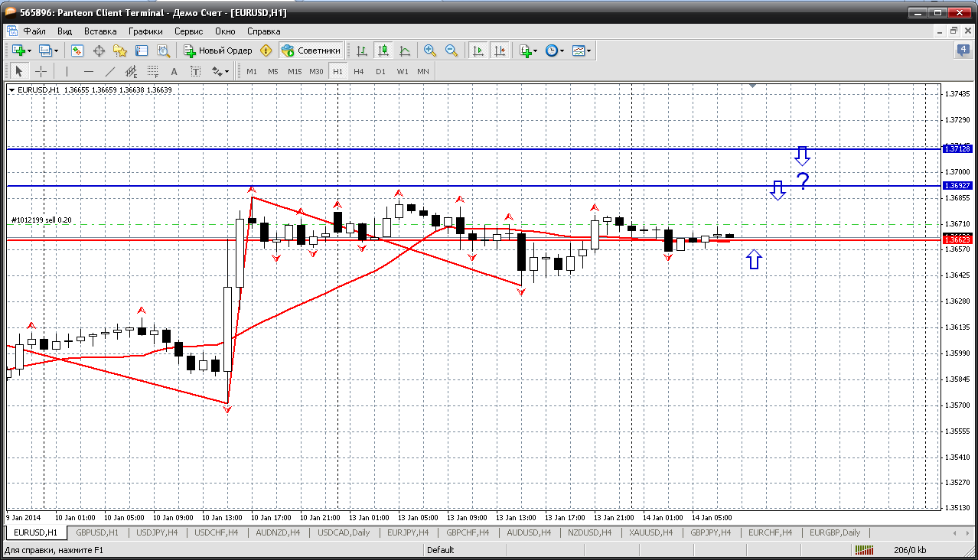Open the Сервис menu

[x=189, y=31]
